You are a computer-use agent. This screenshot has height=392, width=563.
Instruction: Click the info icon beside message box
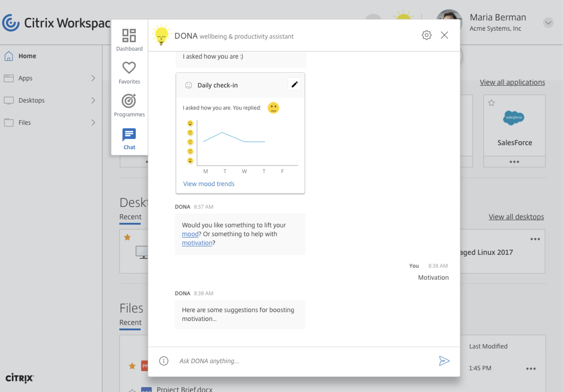(164, 361)
